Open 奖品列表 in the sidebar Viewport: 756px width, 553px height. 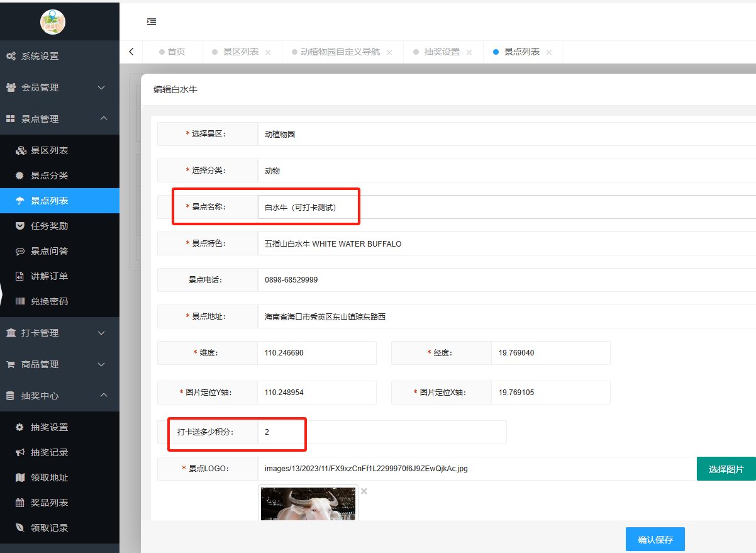pos(60,503)
